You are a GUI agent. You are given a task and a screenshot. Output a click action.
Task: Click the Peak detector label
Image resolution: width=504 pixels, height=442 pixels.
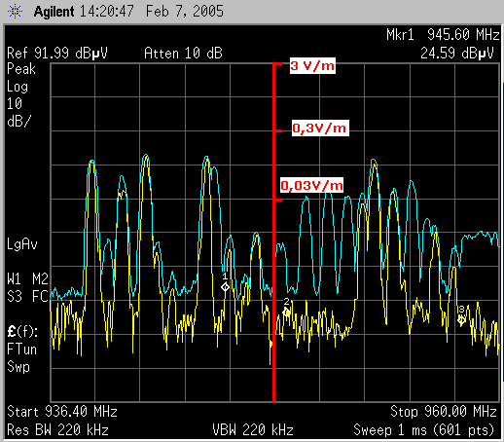pyautogui.click(x=21, y=69)
